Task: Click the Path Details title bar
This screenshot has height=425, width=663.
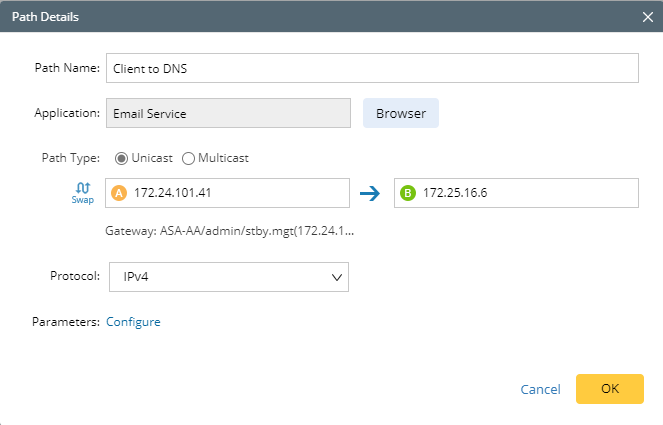Action: coord(300,17)
